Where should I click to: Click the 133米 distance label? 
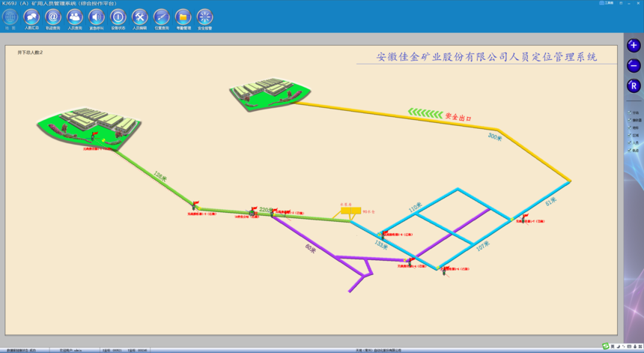coord(381,245)
